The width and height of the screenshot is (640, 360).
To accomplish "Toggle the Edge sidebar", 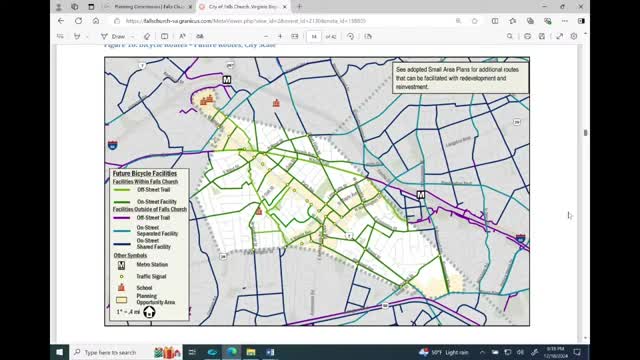I will tap(581, 21).
